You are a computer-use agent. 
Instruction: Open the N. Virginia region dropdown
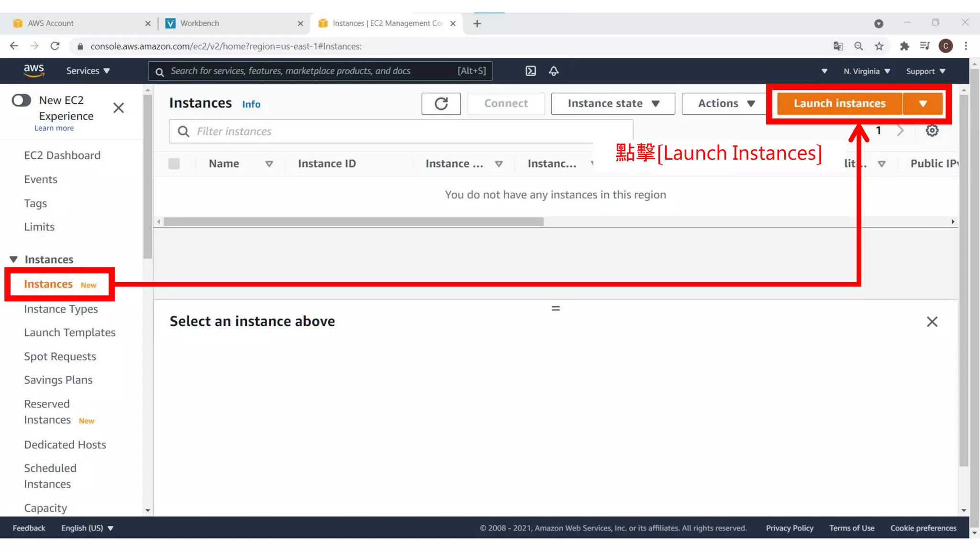[x=867, y=71]
